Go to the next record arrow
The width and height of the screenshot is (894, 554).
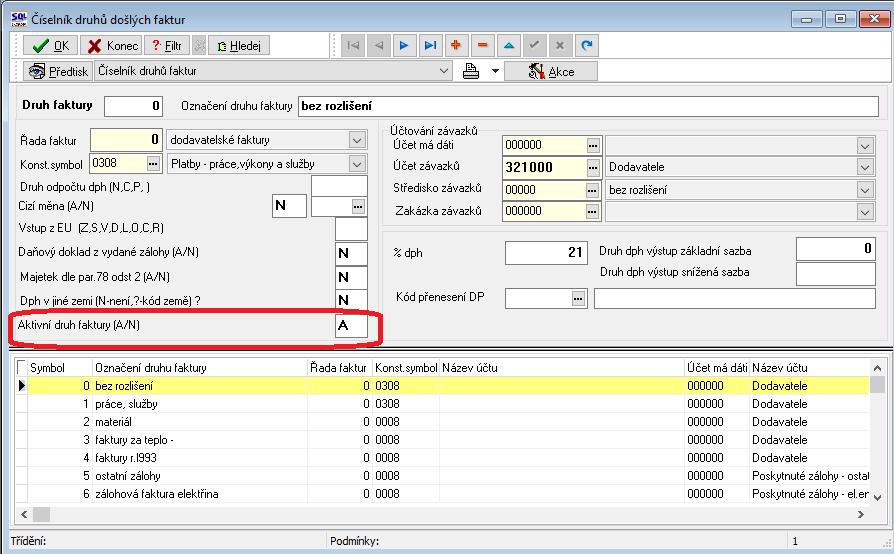coord(404,46)
